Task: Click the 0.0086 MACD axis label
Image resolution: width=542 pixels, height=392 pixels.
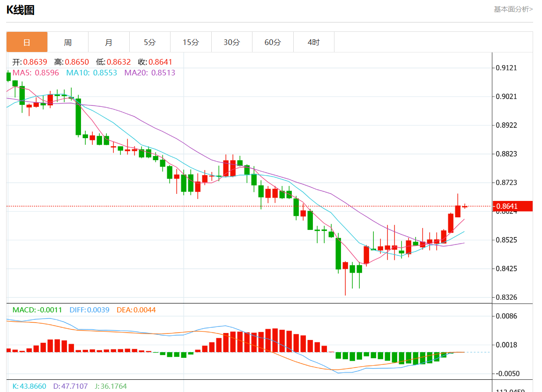Action: point(506,316)
